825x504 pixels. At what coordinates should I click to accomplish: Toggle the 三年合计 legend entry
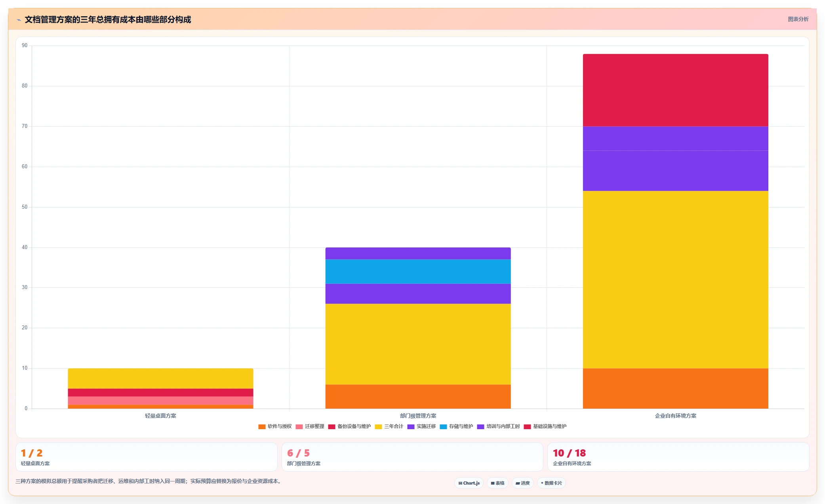pos(389,426)
